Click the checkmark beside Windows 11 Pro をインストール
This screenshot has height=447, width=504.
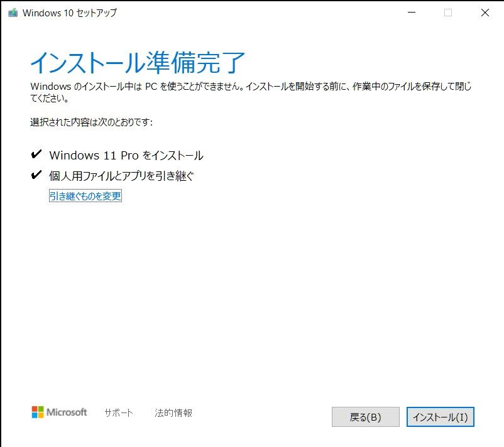point(36,154)
